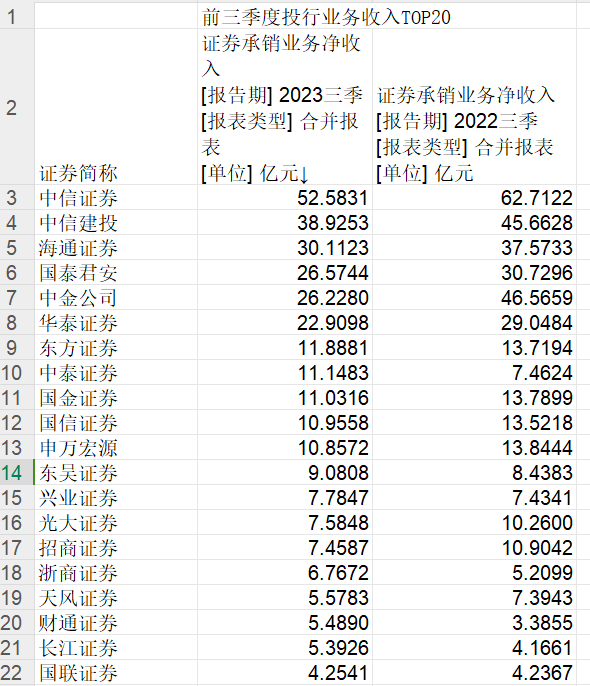Select cell containing 中信证券

point(116,198)
